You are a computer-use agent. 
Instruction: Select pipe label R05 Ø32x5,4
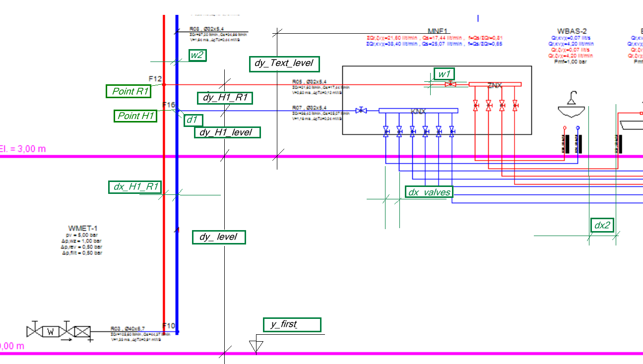point(309,82)
